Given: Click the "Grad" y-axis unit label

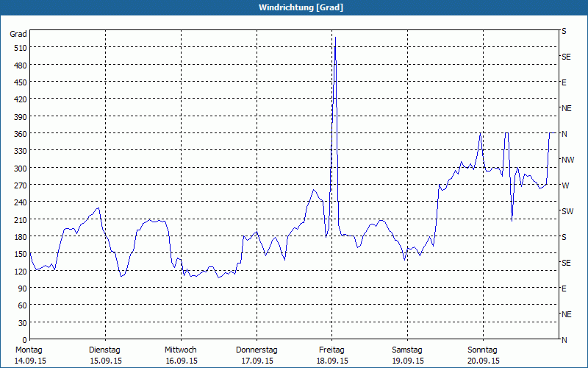Looking at the screenshot, I should 18,34.
